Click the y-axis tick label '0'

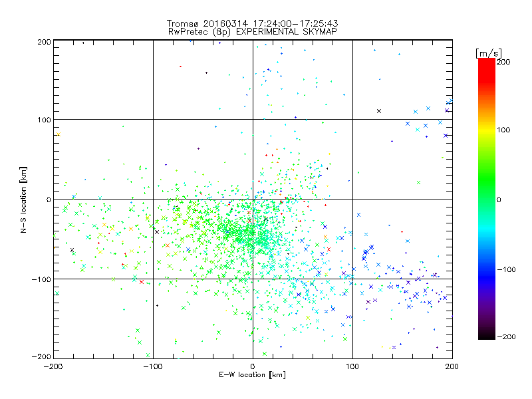tap(49, 199)
